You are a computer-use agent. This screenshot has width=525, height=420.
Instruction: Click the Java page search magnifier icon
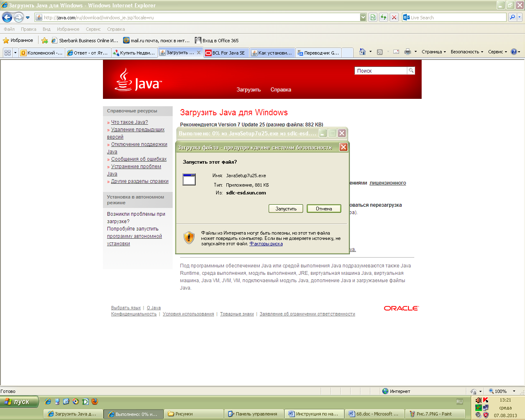tap(411, 71)
